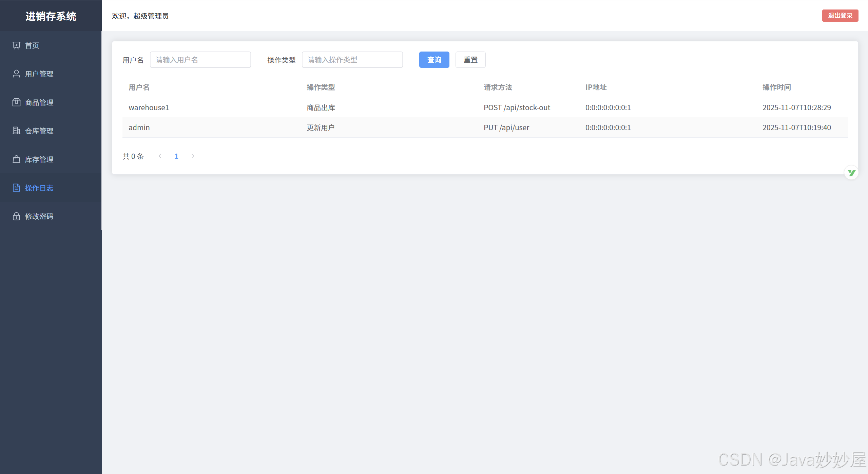The image size is (868, 474).
Task: Click PUT /api/user request cell
Action: pos(506,127)
